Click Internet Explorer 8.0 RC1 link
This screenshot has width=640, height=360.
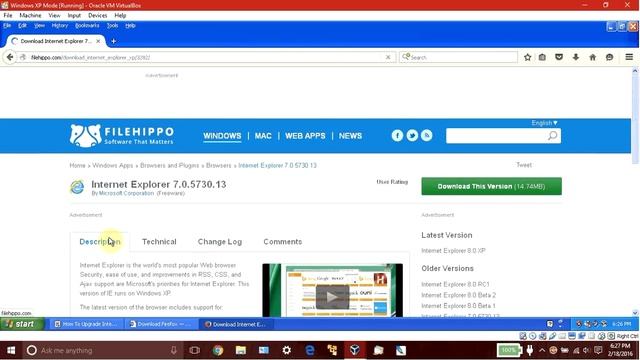[455, 284]
